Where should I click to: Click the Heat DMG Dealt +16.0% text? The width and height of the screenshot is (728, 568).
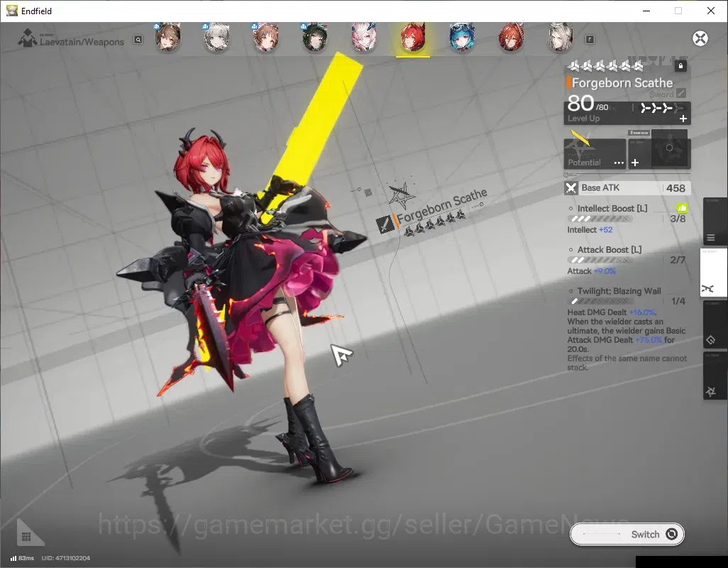tap(612, 312)
